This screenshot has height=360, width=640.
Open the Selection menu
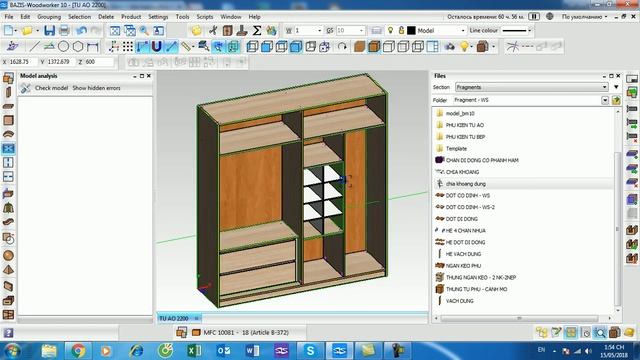(x=79, y=17)
